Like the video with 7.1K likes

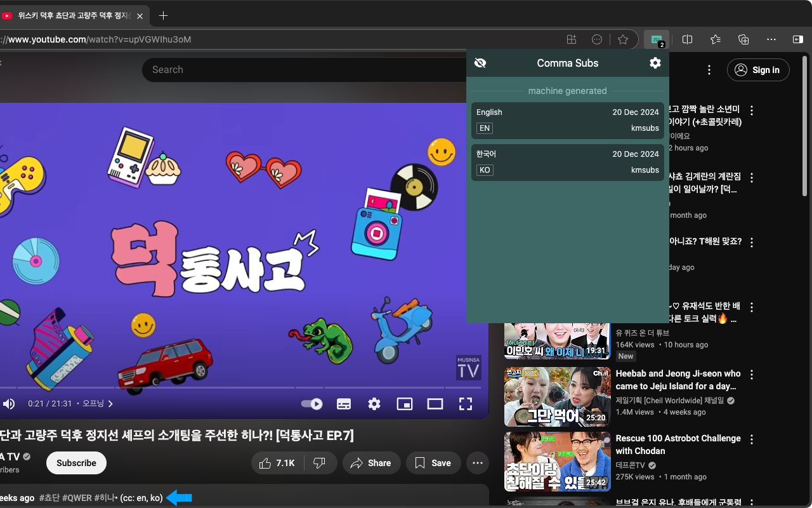(277, 463)
